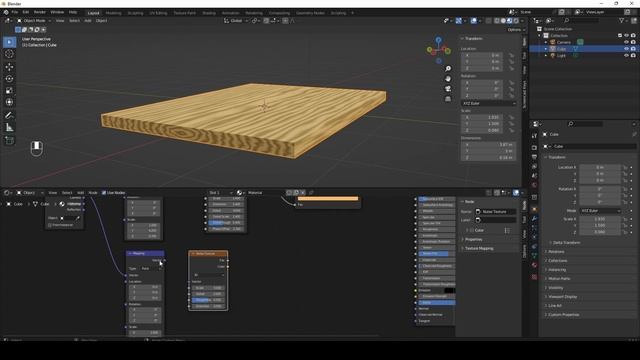
Task: Select the Transform tool in viewport toolbar
Action: pos(9,102)
